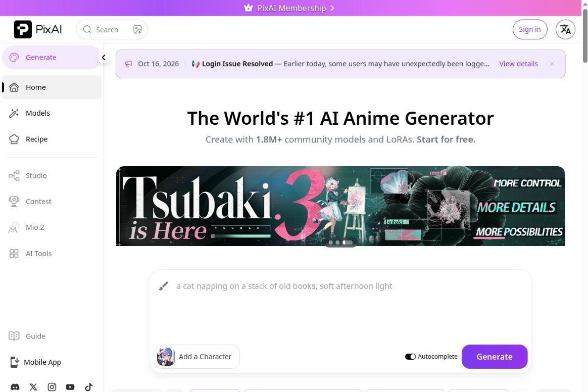This screenshot has width=588, height=392.
Task: Open the Guide in the sidebar
Action: click(52, 336)
